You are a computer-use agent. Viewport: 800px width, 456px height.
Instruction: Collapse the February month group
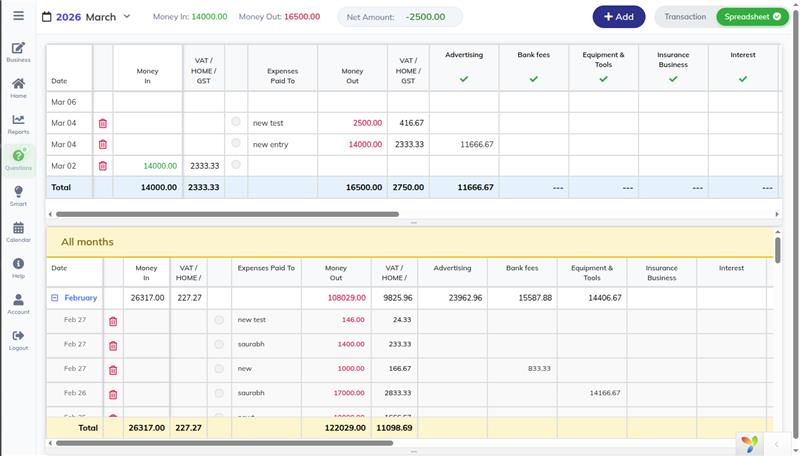[55, 298]
